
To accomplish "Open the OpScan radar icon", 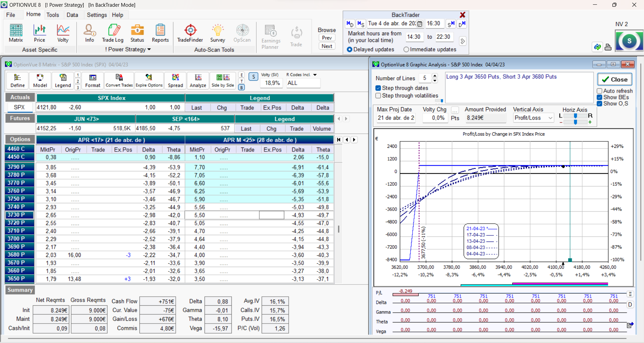I will (x=242, y=33).
